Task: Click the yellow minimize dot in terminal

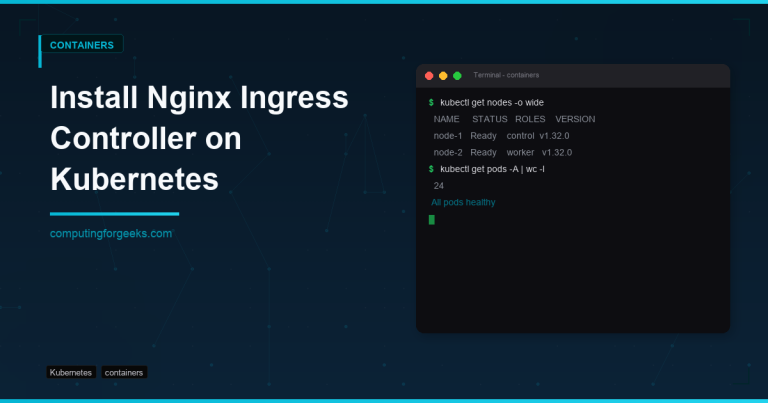Action: coord(443,75)
